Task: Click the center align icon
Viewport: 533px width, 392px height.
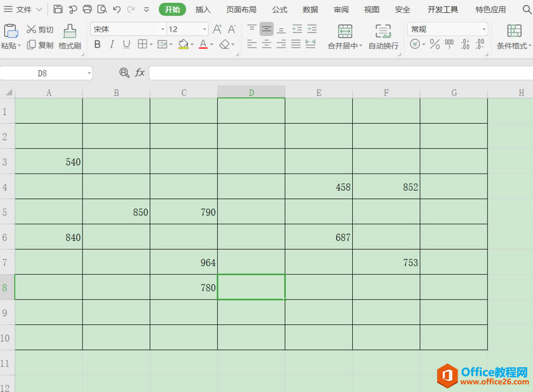Action: (266, 44)
